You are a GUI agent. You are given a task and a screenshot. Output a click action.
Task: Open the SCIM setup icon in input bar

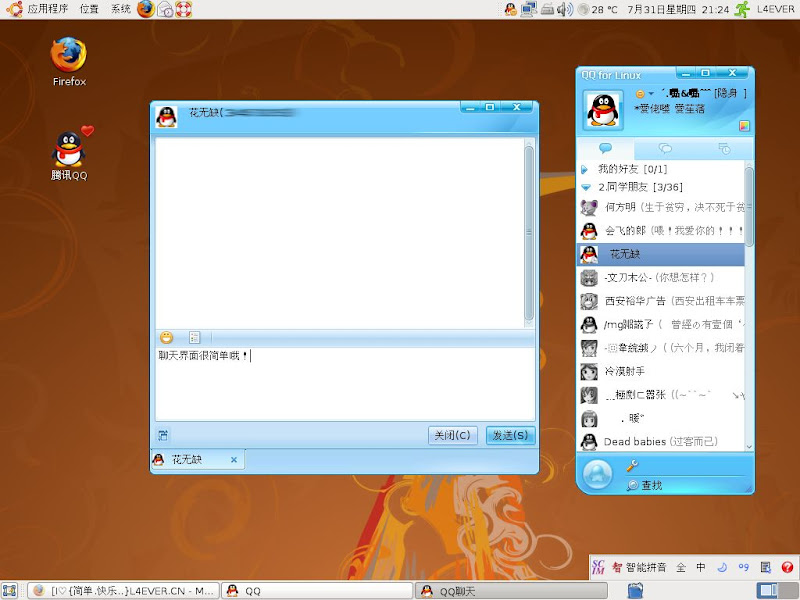[x=765, y=567]
